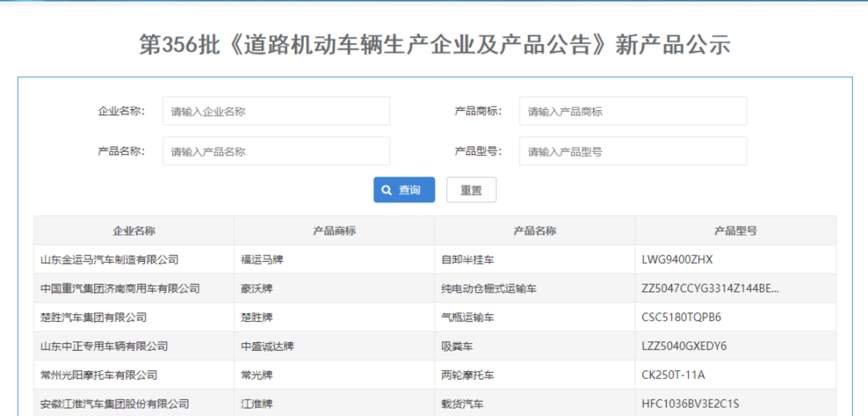The width and height of the screenshot is (868, 416).
Task: Click the 中盛诚达牌 trademark cell
Action: click(334, 346)
